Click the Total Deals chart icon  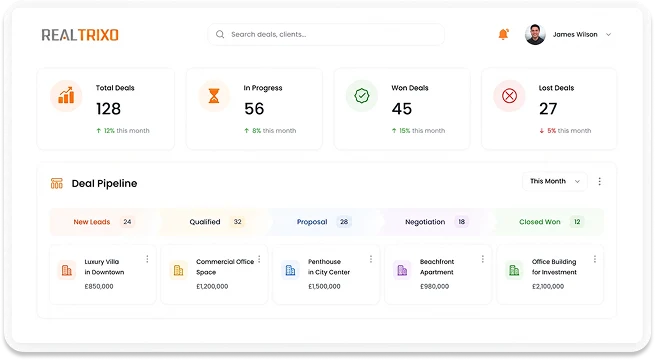pyautogui.click(x=66, y=96)
